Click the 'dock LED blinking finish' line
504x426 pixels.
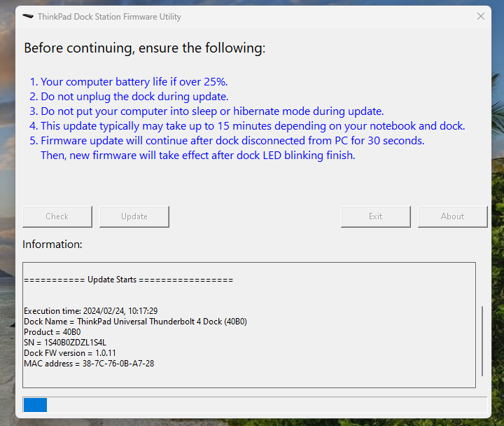click(x=198, y=156)
